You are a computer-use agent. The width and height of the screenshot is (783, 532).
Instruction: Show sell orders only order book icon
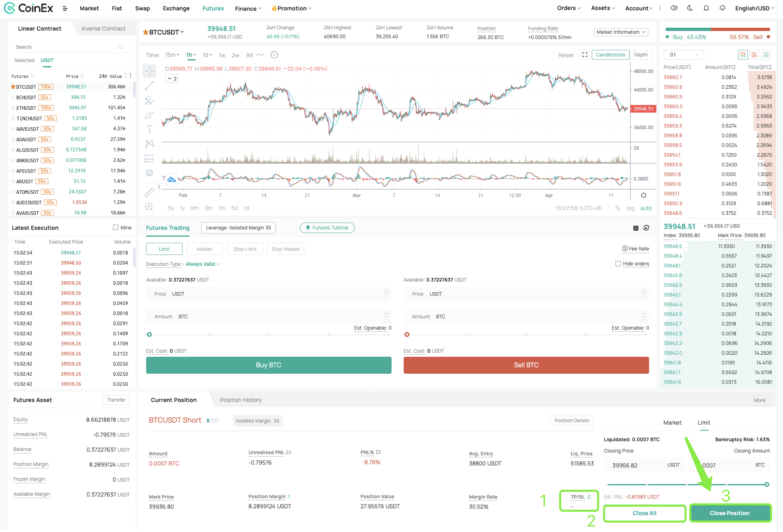click(x=754, y=55)
